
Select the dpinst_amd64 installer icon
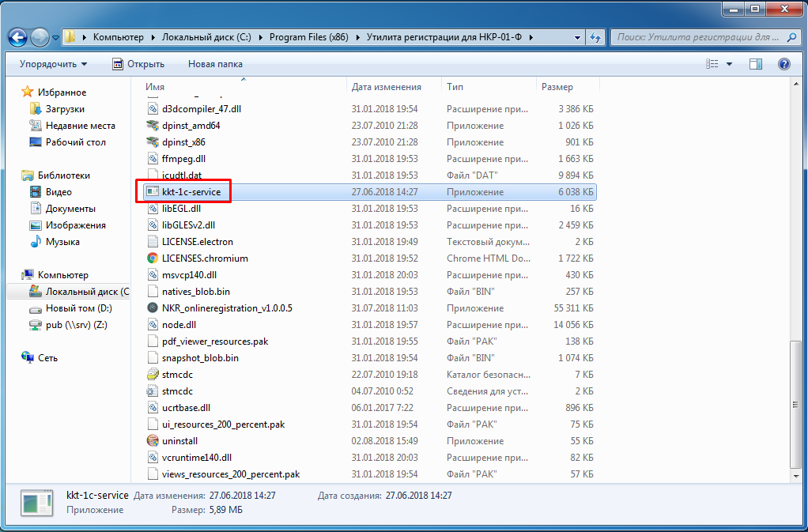153,126
